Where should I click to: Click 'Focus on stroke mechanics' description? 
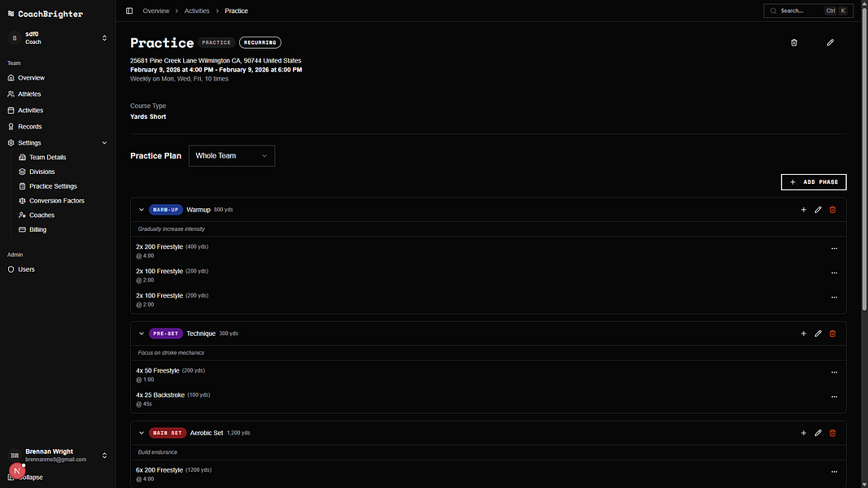coord(171,353)
